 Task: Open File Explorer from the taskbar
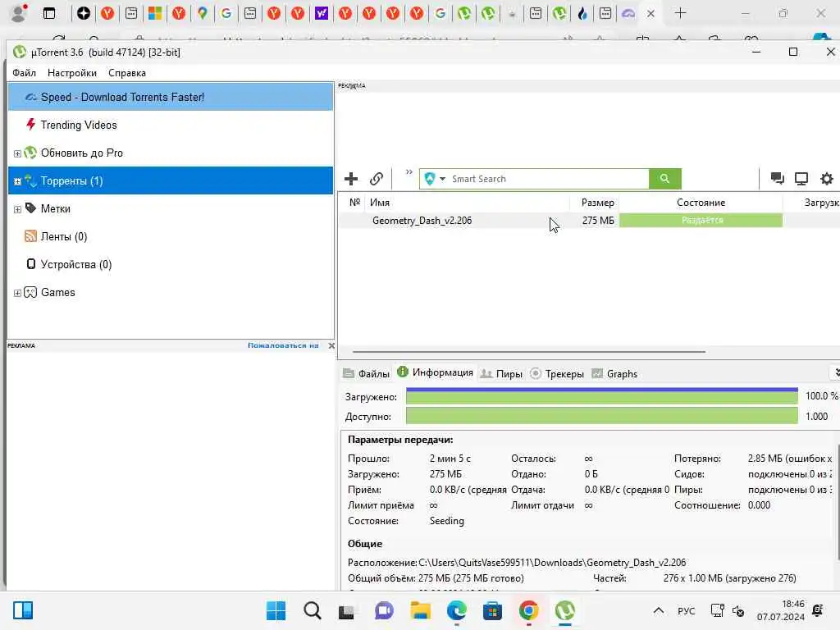pyautogui.click(x=421, y=610)
